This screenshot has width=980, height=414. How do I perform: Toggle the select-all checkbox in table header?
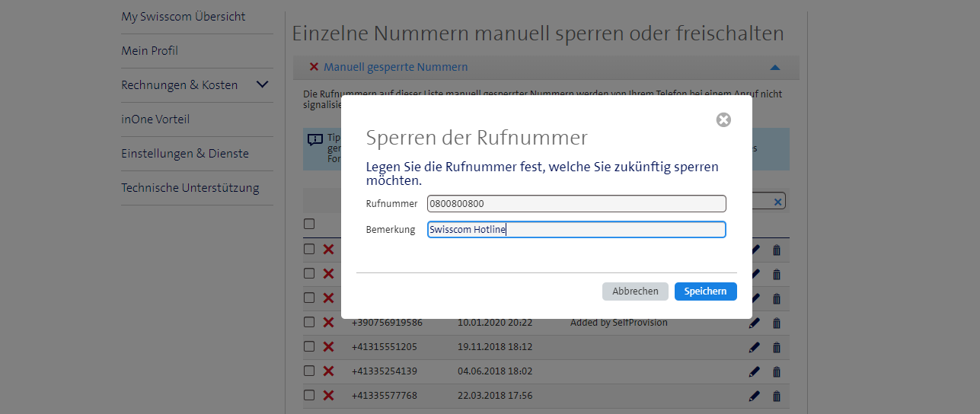coord(309,224)
